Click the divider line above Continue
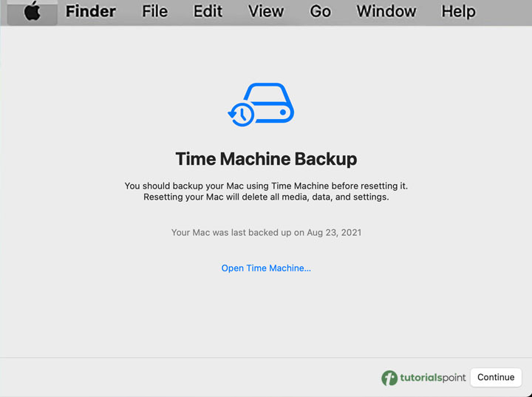 [x=266, y=358]
